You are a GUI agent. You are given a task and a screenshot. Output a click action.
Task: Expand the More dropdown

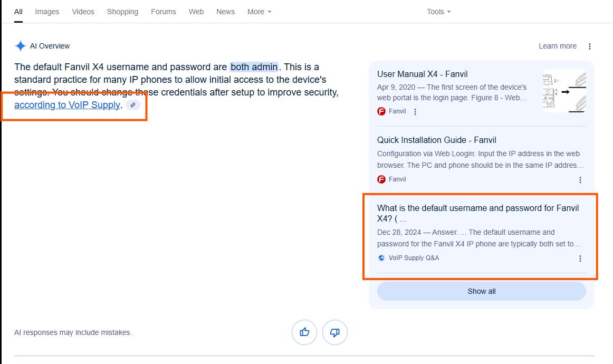point(259,12)
